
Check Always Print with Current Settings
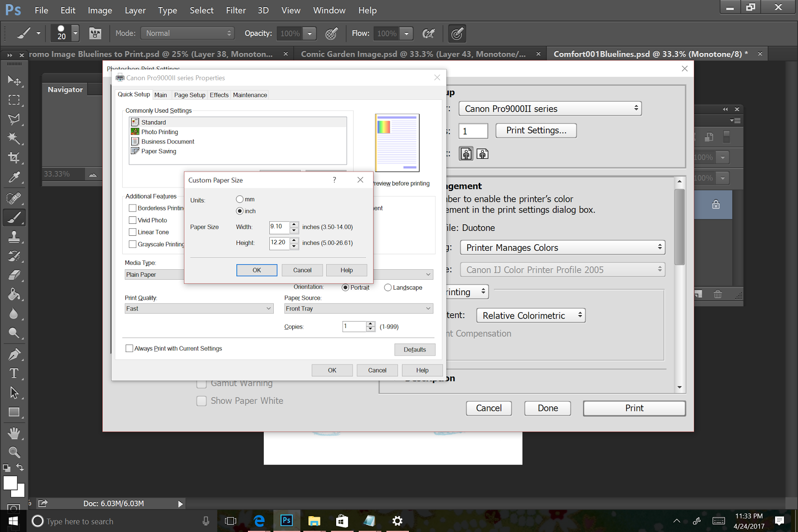click(130, 349)
